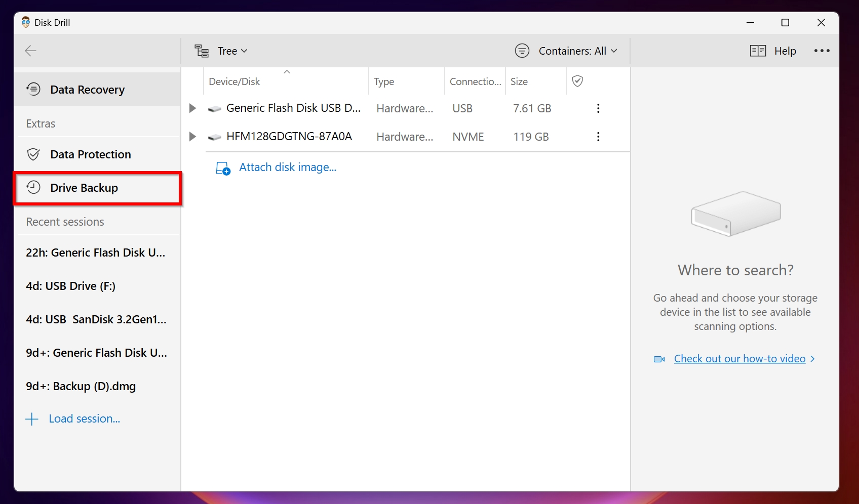Viewport: 859px width, 504px height.
Task: Close the Disk Drill window
Action: [821, 22]
